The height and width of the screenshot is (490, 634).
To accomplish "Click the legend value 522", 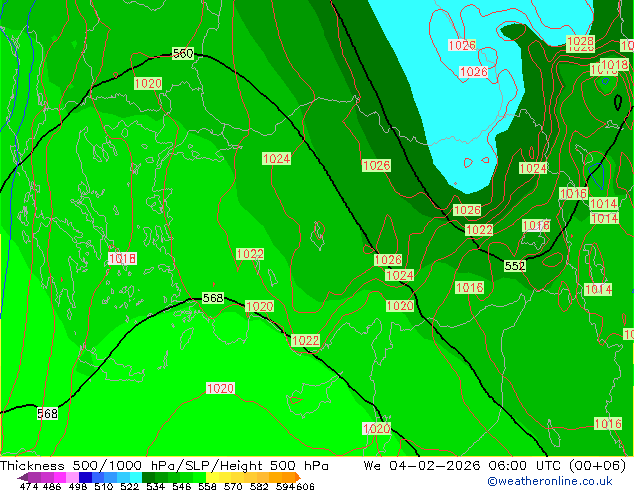I will pyautogui.click(x=129, y=486).
